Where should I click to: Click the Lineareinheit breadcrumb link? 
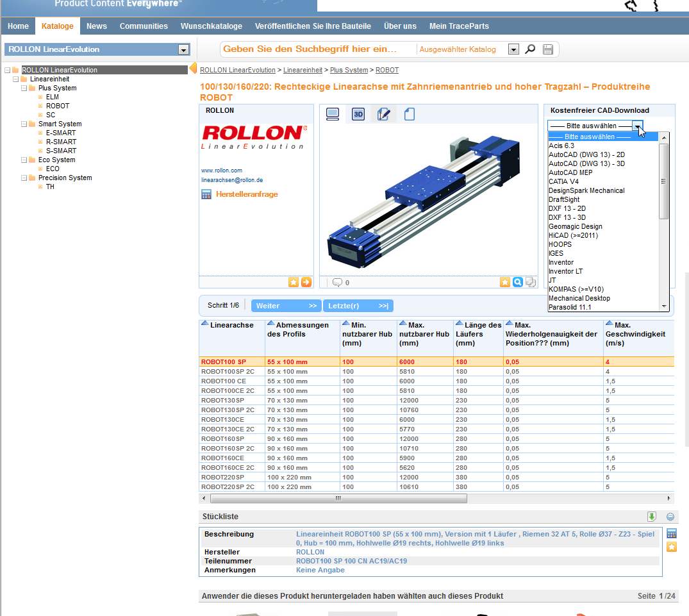coord(303,70)
